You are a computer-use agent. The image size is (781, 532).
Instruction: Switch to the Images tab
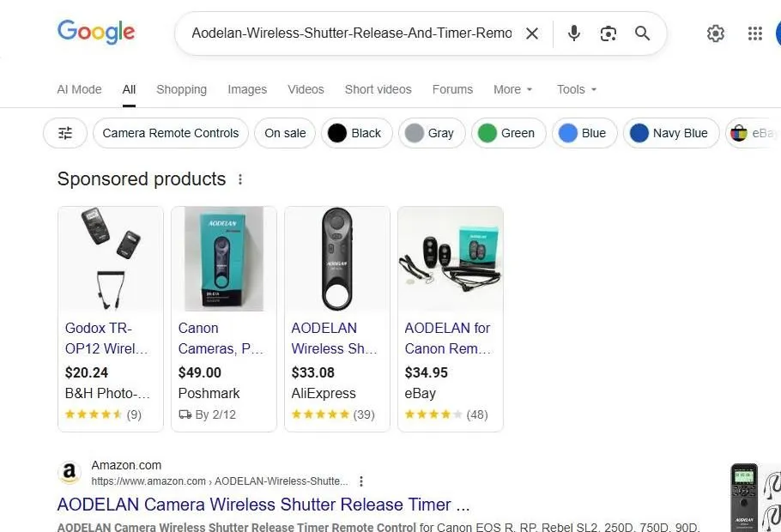[x=247, y=89]
